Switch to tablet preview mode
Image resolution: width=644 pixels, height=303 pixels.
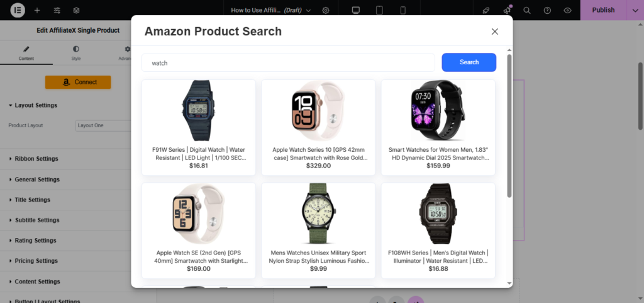[379, 10]
